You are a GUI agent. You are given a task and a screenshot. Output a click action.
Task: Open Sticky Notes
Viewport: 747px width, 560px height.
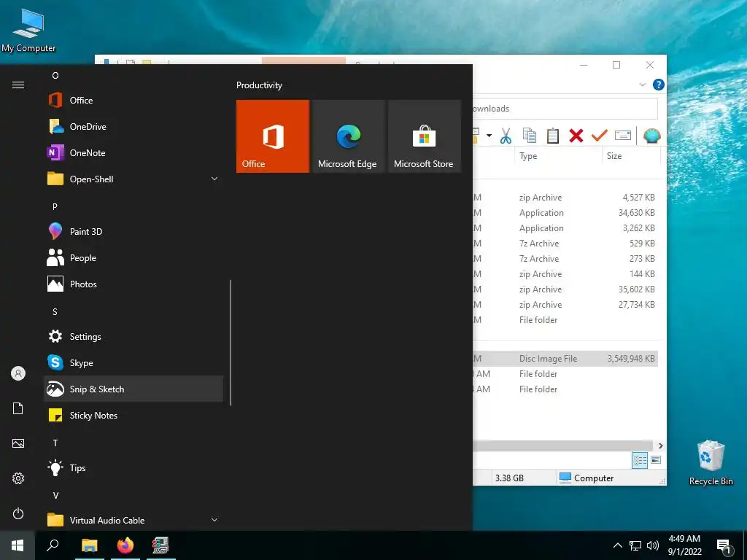[x=133, y=415]
